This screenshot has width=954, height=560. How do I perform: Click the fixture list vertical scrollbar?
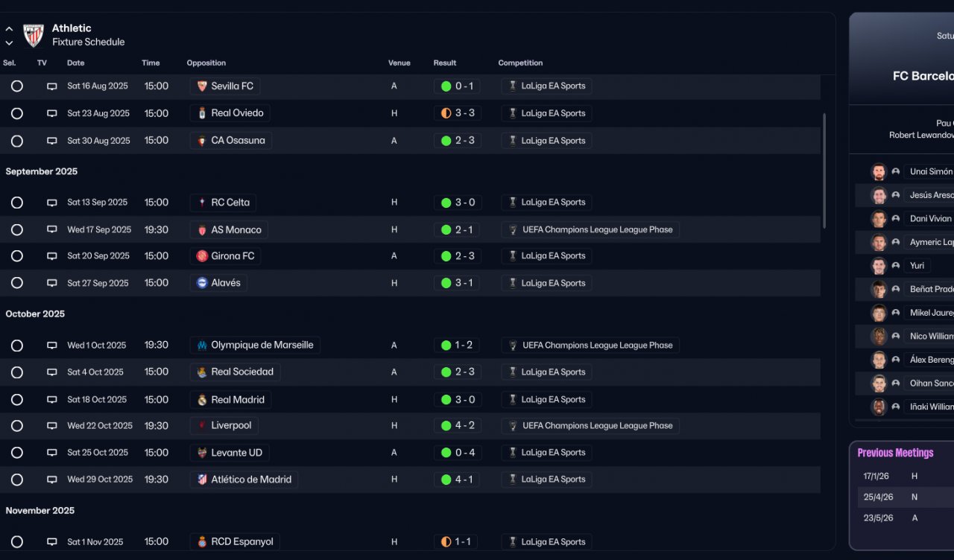tap(824, 171)
